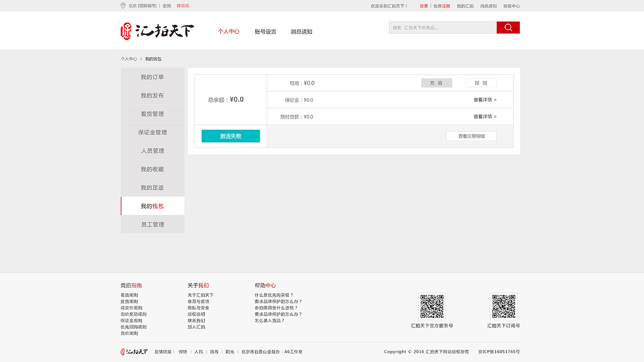Viewport: 644px width, 362px height.
Task: Select 我的订单 in the sidebar
Action: pos(152,76)
